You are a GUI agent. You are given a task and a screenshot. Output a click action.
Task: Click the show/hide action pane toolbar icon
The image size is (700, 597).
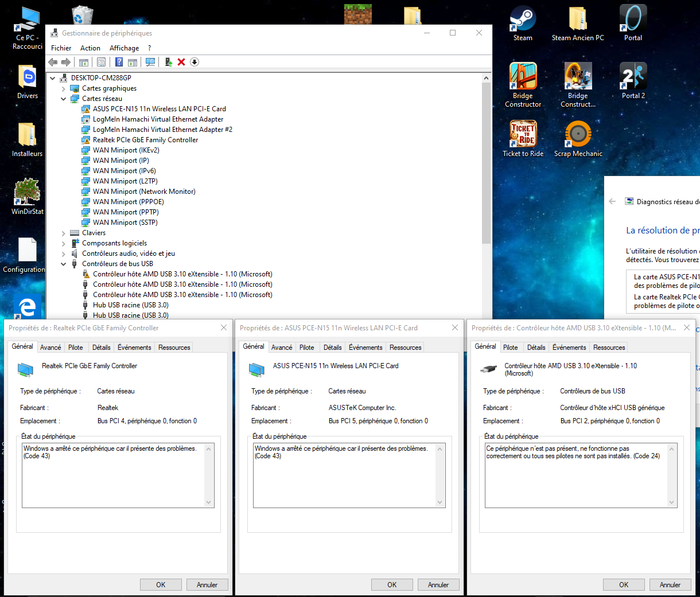[x=133, y=62]
